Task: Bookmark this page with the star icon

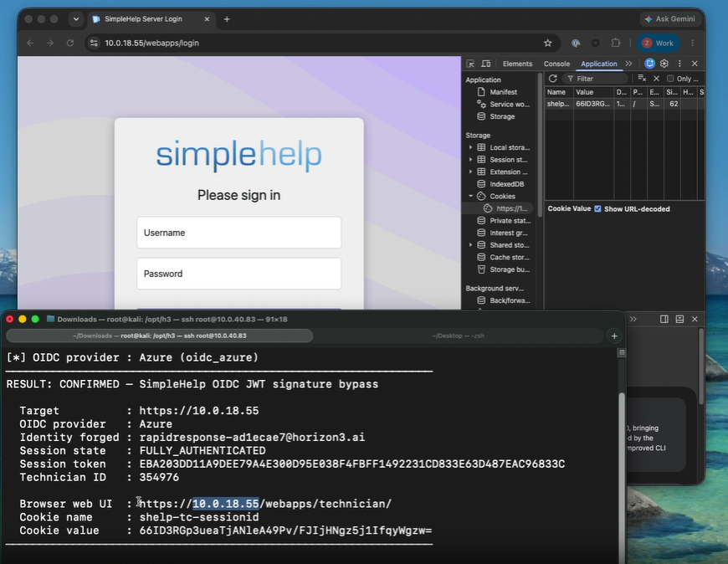Action: [x=548, y=44]
